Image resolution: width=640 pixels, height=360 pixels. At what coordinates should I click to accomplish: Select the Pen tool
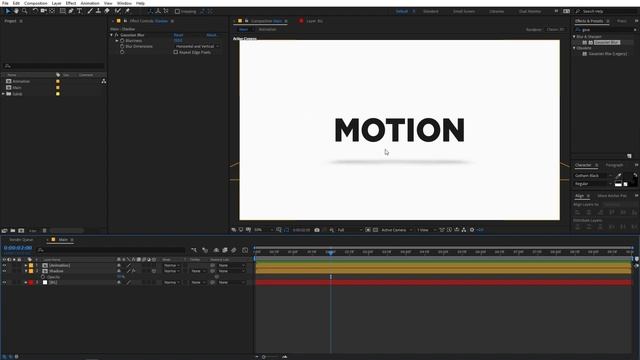[x=71, y=11]
